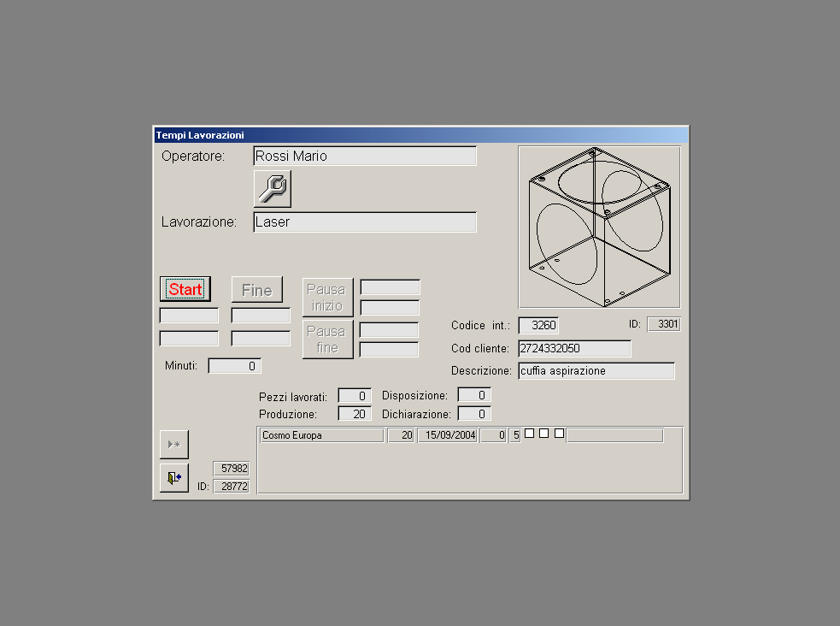The image size is (840, 626).
Task: Click the 0 cell after the 15/09/2004 date
Action: click(x=493, y=435)
